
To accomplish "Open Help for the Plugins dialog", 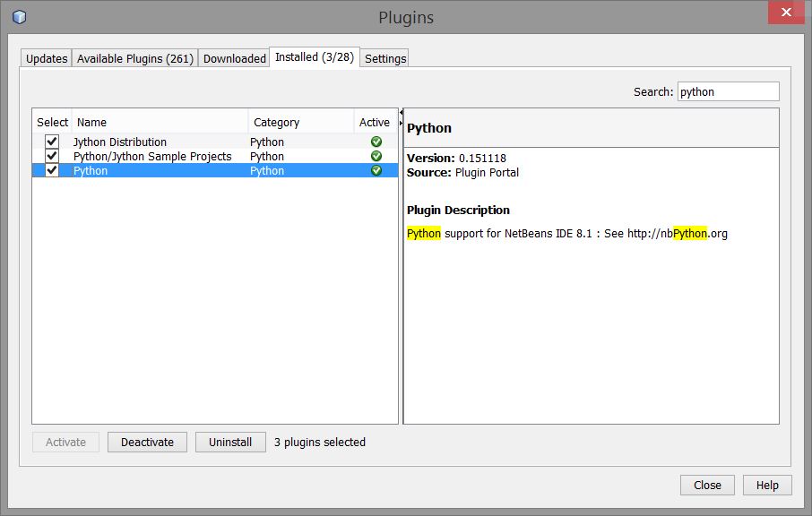I will click(767, 485).
